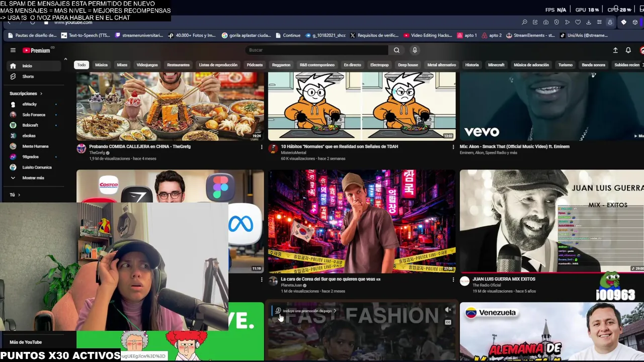Screen dimensions: 644x362
Task: Select the Pódcasts filter chip
Action: 255,65
